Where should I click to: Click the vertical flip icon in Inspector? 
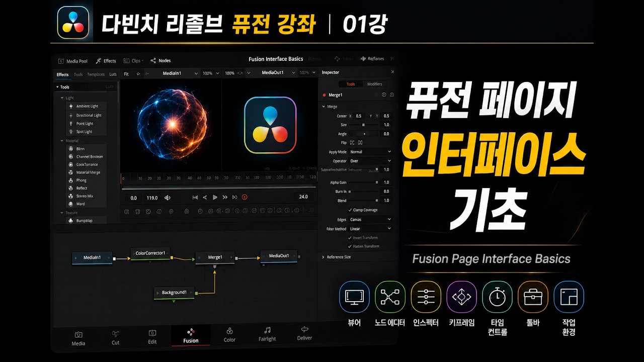point(360,143)
